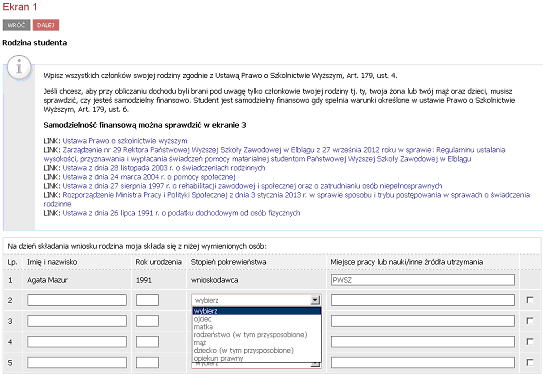The width and height of the screenshot is (543, 374).
Task: Click the 'wnioskodawca' kinship cell
Action: 214,280
